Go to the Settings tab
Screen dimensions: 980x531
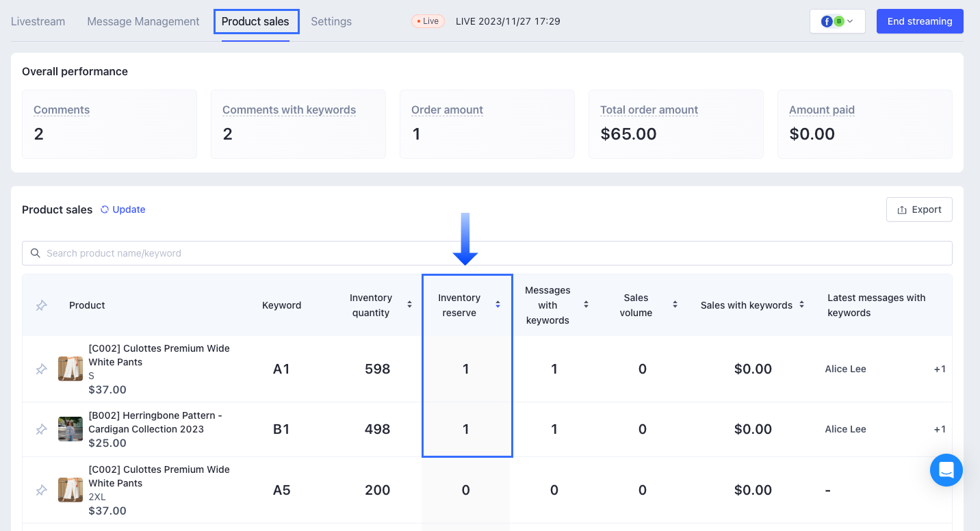pyautogui.click(x=331, y=21)
